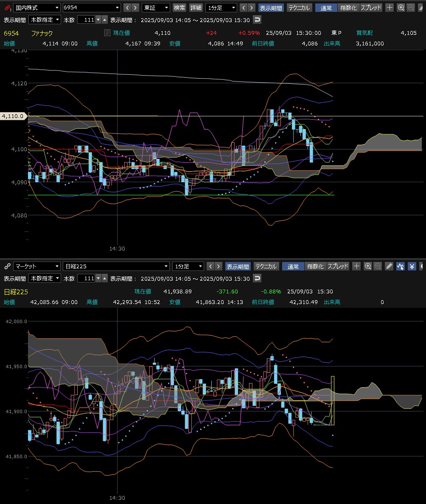
Task: Go to previous symbol next to 6954 field
Action: pyautogui.click(x=127, y=7)
